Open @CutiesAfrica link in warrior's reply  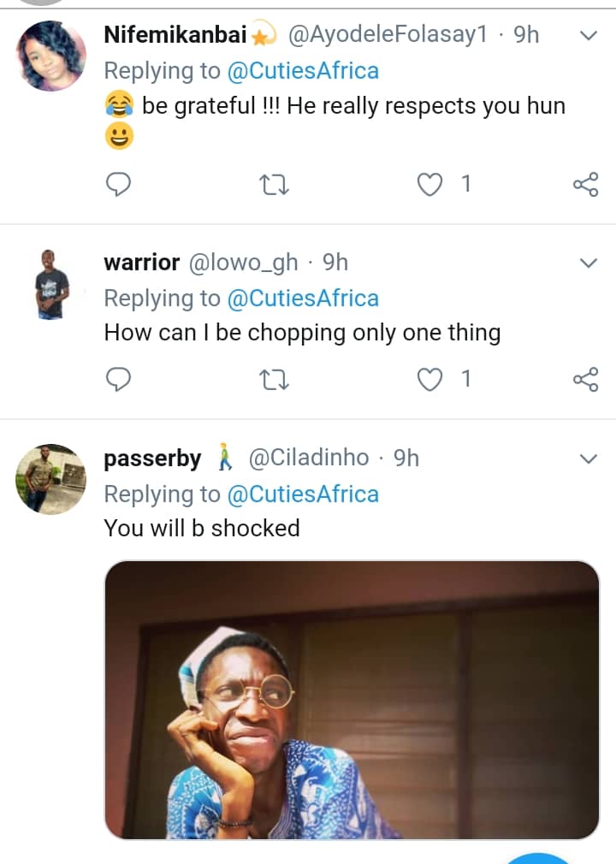tap(303, 299)
